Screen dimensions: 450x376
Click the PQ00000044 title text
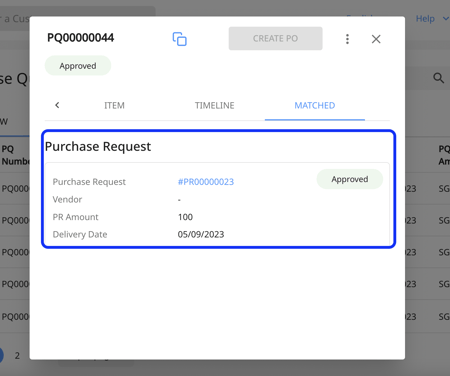[80, 38]
